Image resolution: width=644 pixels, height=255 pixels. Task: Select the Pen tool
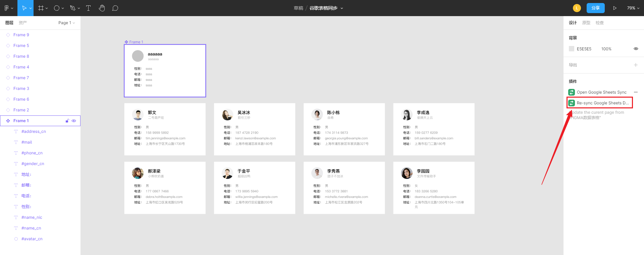point(72,8)
